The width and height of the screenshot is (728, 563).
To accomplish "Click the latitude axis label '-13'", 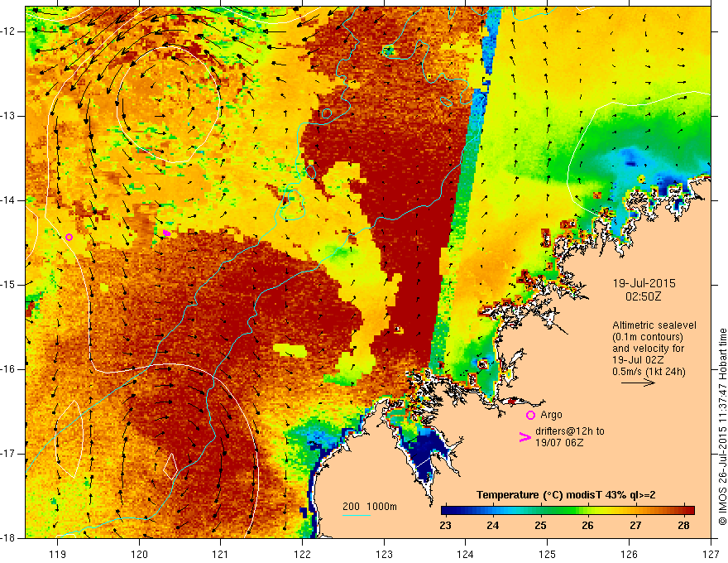I will (9, 116).
